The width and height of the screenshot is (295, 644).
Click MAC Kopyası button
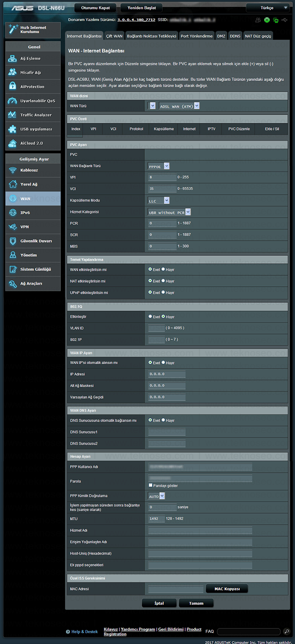(x=226, y=589)
